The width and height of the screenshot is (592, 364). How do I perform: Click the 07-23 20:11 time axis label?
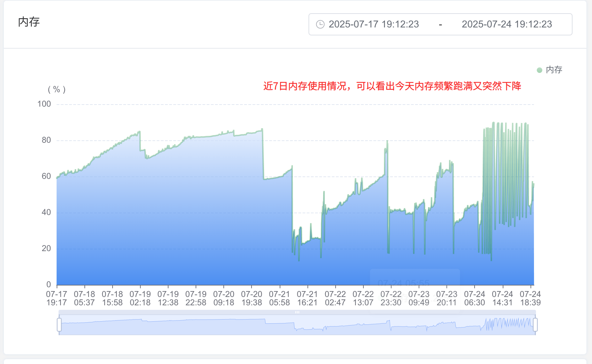pos(447,298)
